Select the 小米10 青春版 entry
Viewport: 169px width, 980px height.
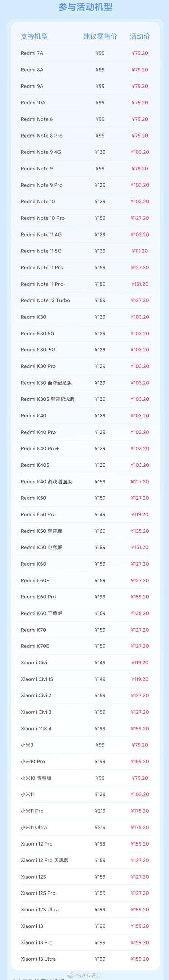point(36,778)
